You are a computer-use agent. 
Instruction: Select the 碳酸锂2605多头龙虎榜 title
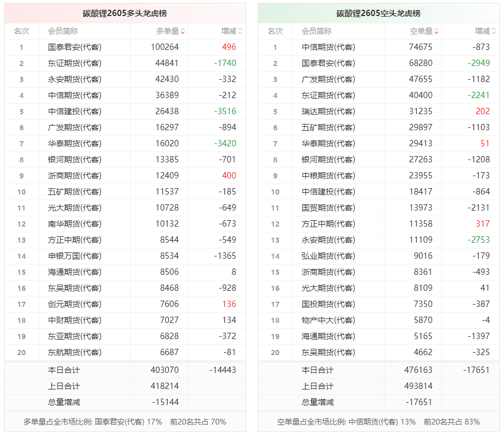(125, 13)
